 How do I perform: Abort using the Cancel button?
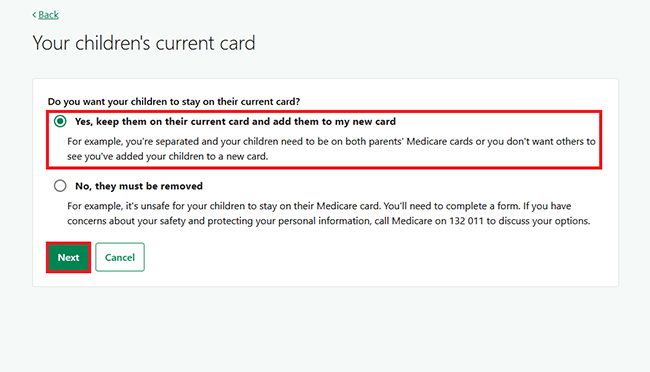[120, 258]
